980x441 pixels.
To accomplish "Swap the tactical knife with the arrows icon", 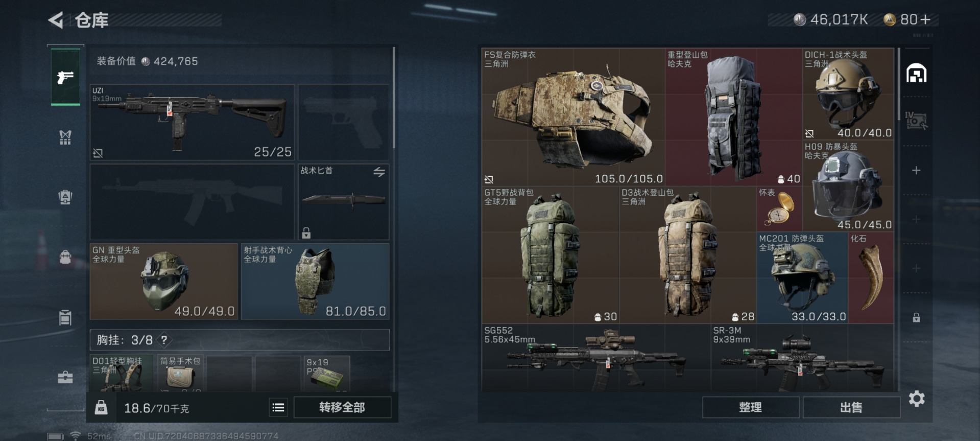I will click(379, 172).
